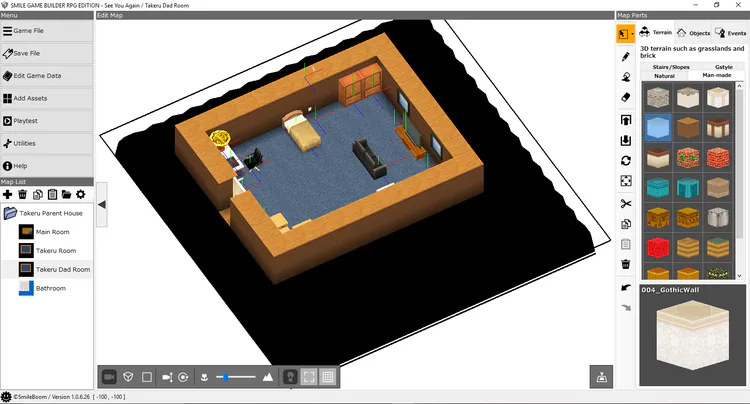
Task: Select the Main Room map
Action: 47,232
